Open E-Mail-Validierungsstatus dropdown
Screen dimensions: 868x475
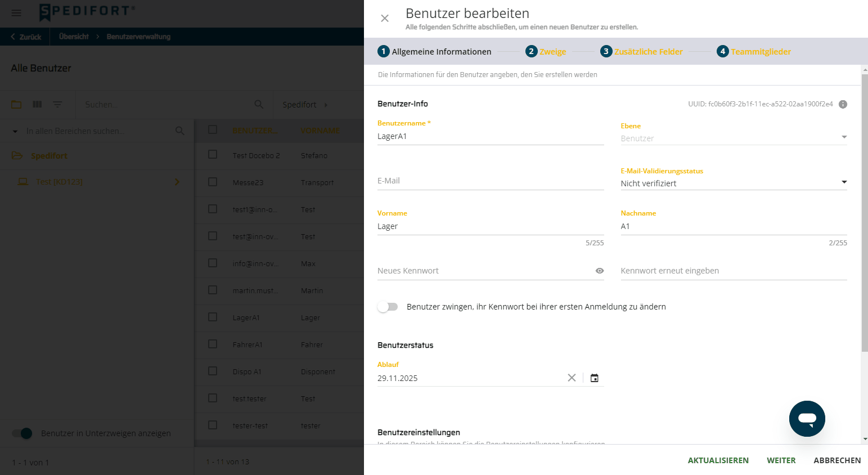(x=734, y=183)
